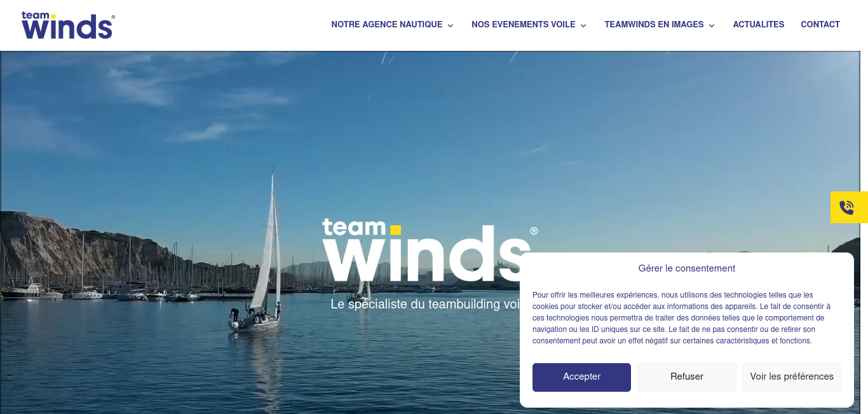Click the tagline 'Le spécialiste du teambuilding'
The image size is (868, 414).
click(425, 305)
